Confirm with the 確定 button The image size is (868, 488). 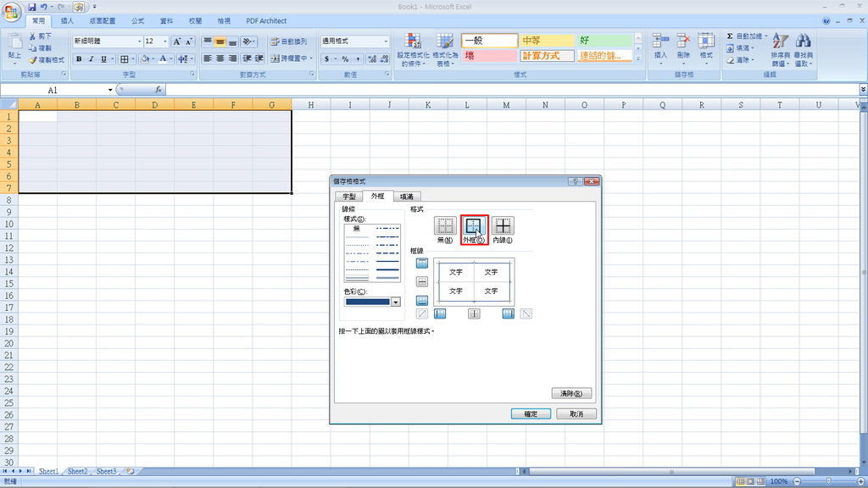(531, 413)
